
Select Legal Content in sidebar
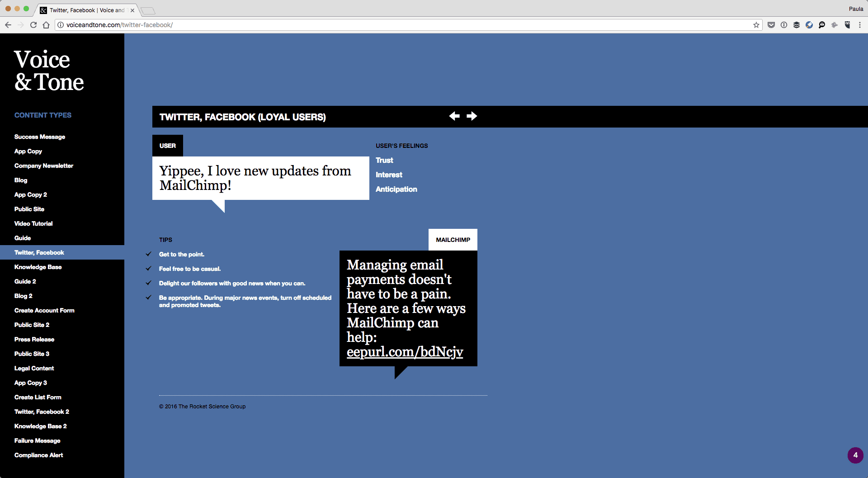(34, 368)
